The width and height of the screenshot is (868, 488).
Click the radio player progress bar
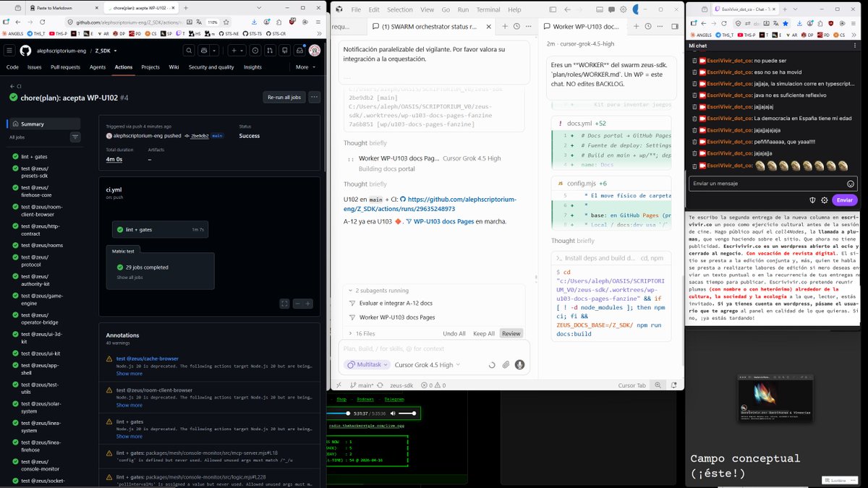point(340,414)
